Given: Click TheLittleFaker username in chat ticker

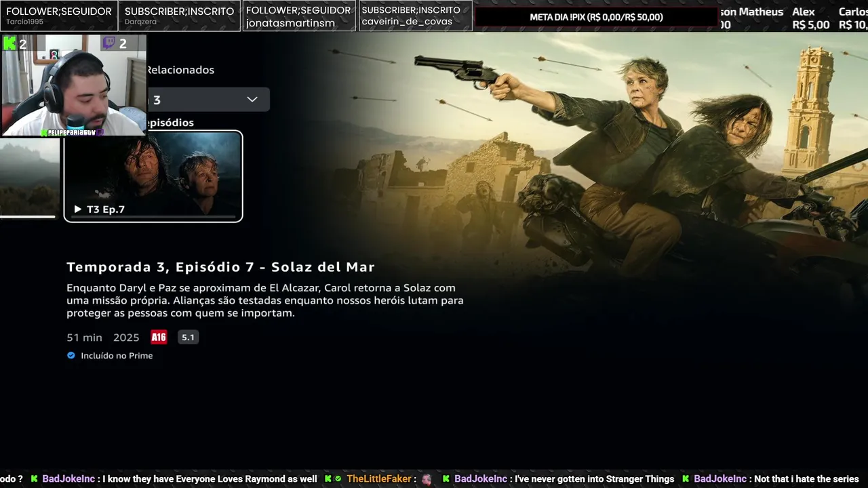Looking at the screenshot, I should [x=378, y=479].
